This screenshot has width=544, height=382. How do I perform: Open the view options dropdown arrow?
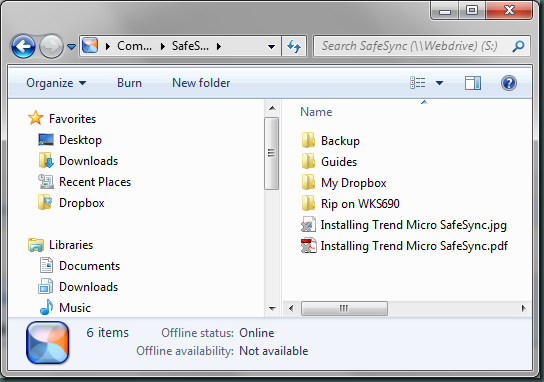(x=439, y=83)
